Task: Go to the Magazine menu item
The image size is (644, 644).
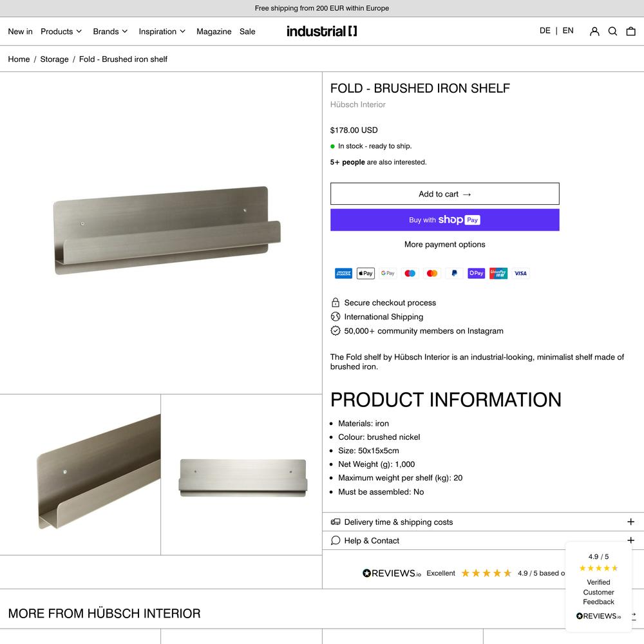Action: (x=214, y=32)
